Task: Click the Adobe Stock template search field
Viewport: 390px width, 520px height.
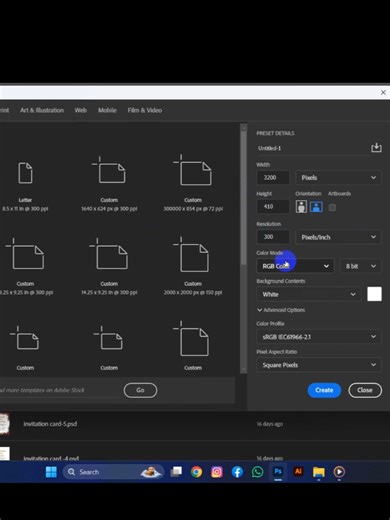Action: pyautogui.click(x=60, y=390)
